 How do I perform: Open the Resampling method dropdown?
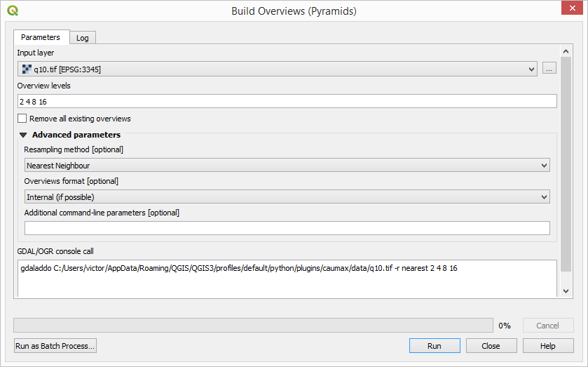pyautogui.click(x=287, y=166)
